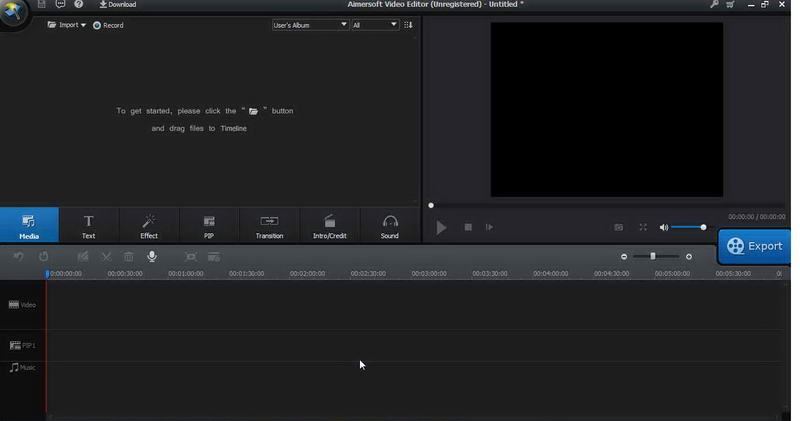The image size is (800, 421).
Task: Stop the preview playback
Action: pyautogui.click(x=468, y=227)
